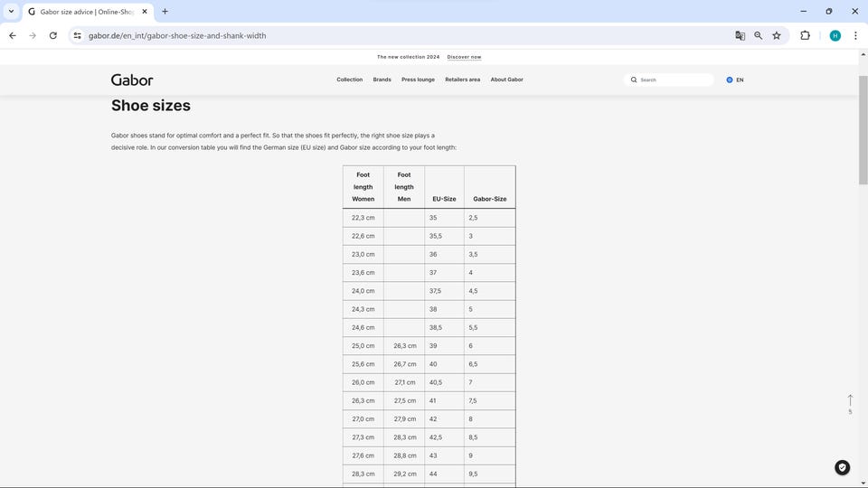Select the 26,3 cm men foot length cell
Viewport: 868px width, 488px height.
tap(404, 345)
